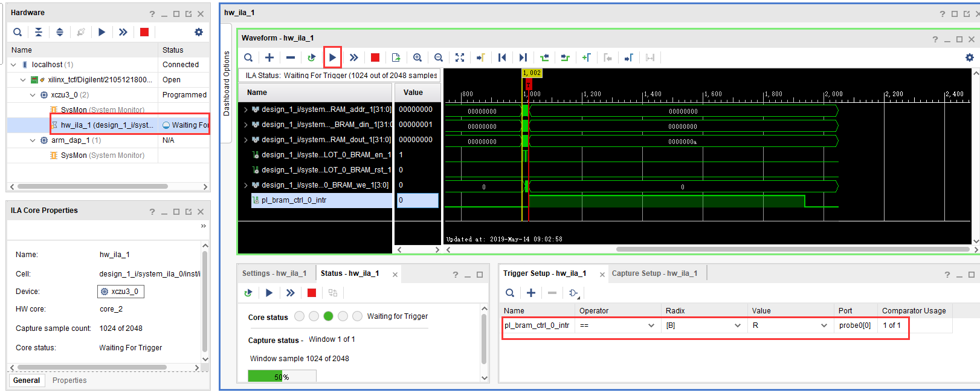
Task: Open the Radix dropdown showing [B]
Action: [x=737, y=325]
